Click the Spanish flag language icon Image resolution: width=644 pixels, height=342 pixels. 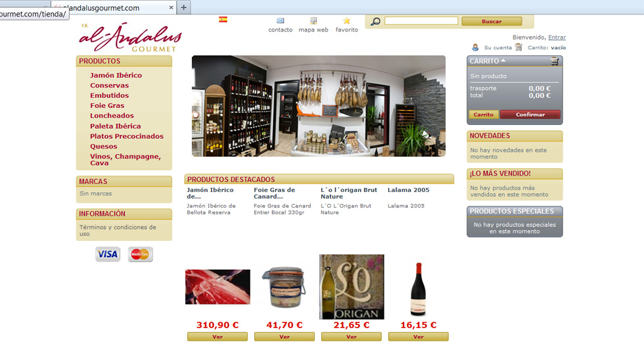223,19
